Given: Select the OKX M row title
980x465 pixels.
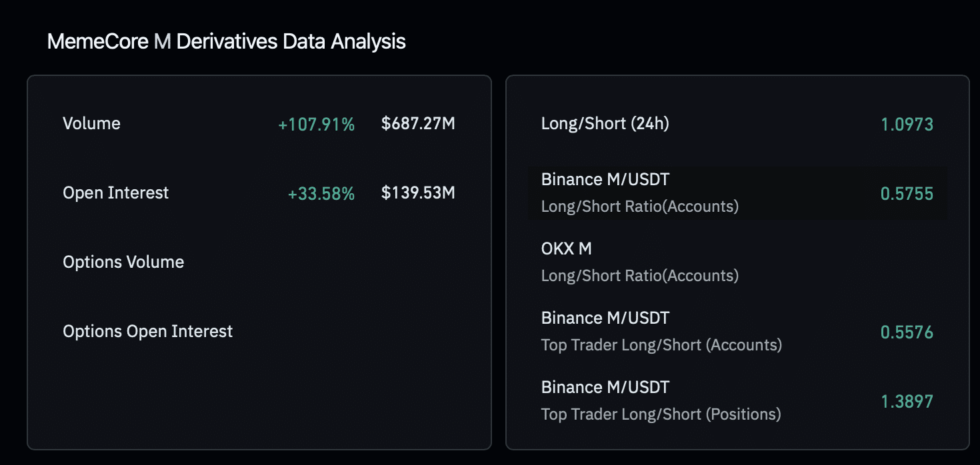Looking at the screenshot, I should click(566, 248).
